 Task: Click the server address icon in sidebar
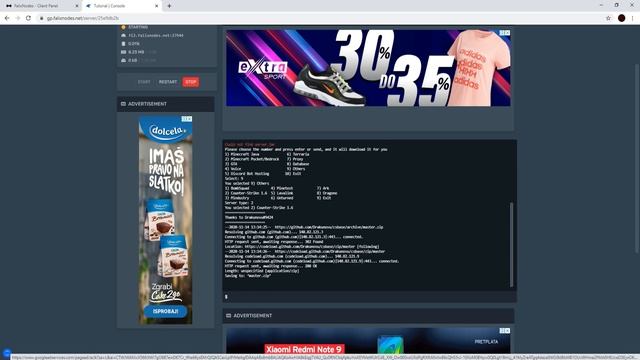click(123, 36)
